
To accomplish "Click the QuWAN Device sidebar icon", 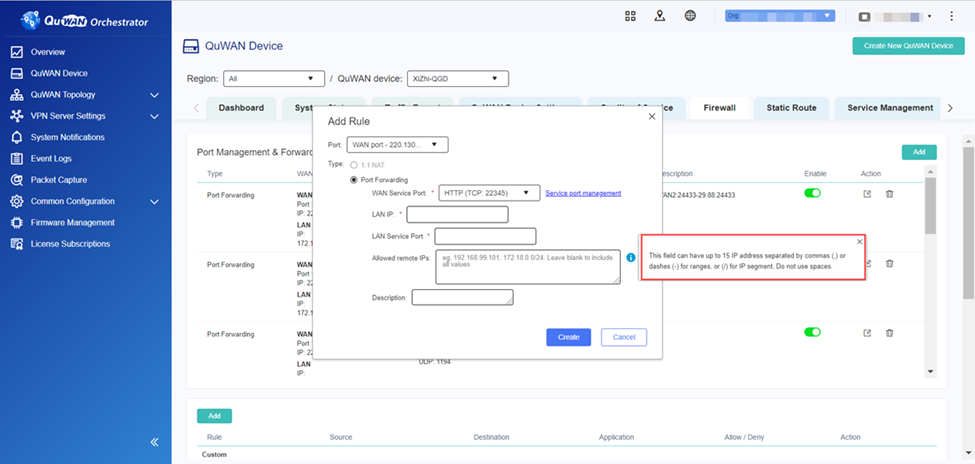I will click(17, 73).
